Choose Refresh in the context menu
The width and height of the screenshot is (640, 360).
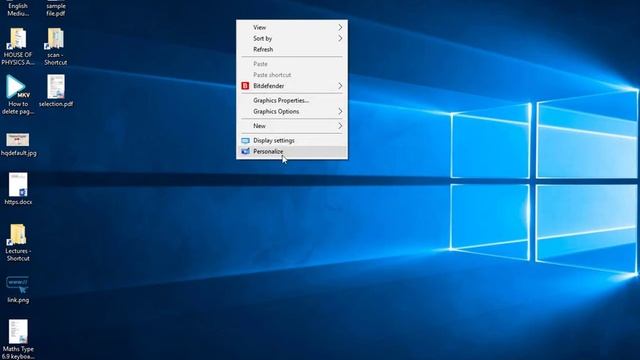click(292, 49)
